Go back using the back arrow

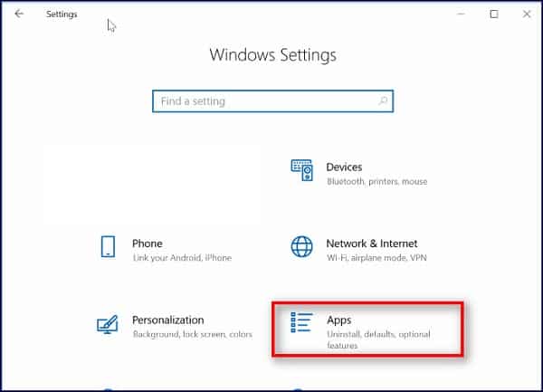[x=20, y=14]
